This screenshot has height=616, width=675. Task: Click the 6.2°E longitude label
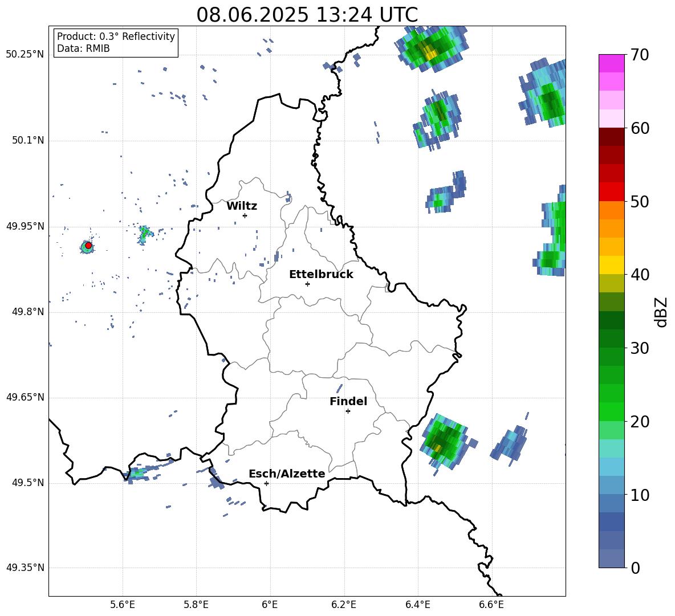pos(344,605)
